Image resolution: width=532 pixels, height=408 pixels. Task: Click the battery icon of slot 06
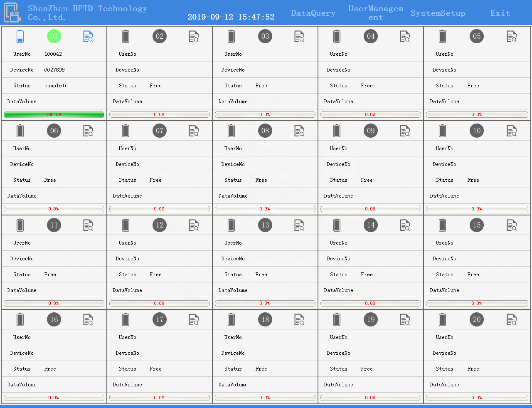tap(20, 131)
